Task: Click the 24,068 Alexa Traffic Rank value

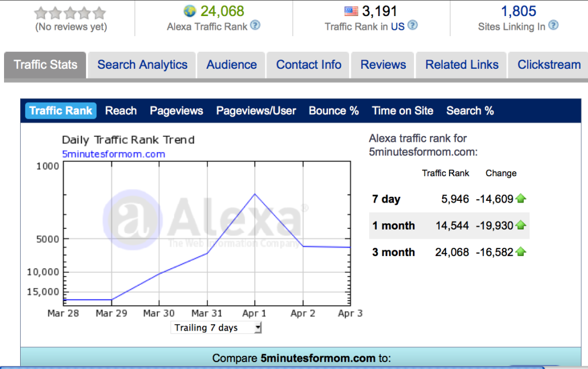Action: [222, 11]
